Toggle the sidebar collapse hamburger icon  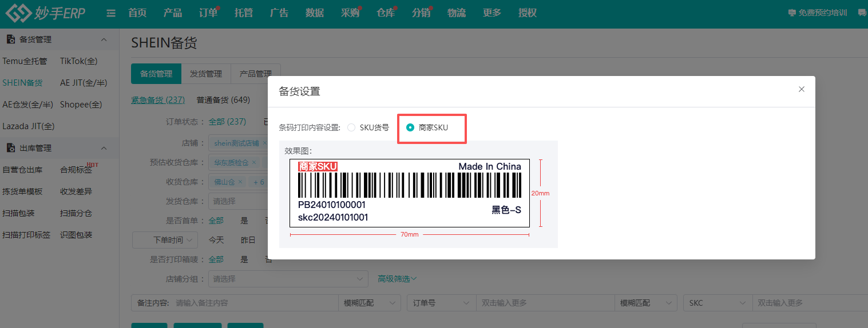[111, 13]
